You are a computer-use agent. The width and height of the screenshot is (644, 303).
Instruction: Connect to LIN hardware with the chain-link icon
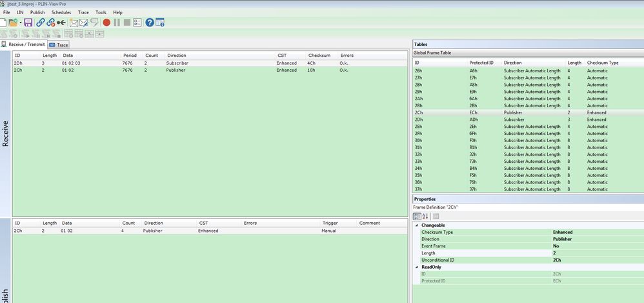(40, 22)
